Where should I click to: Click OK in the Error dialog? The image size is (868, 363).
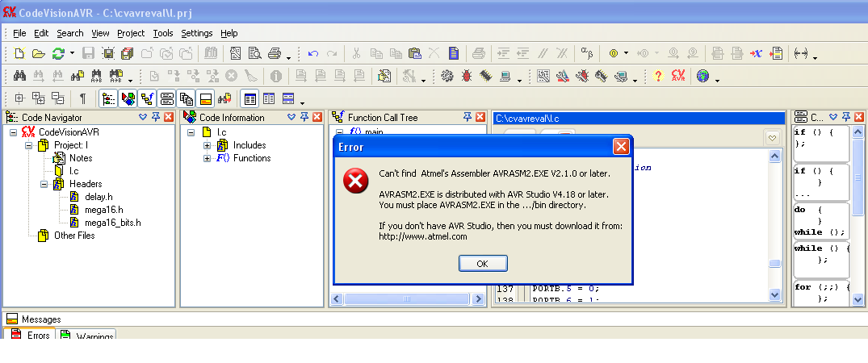click(x=483, y=264)
